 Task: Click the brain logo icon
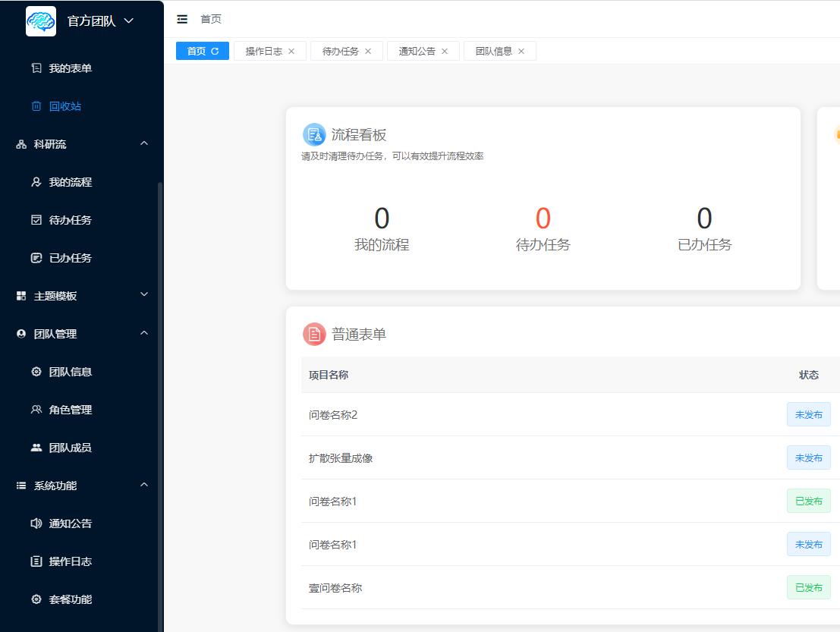point(41,21)
